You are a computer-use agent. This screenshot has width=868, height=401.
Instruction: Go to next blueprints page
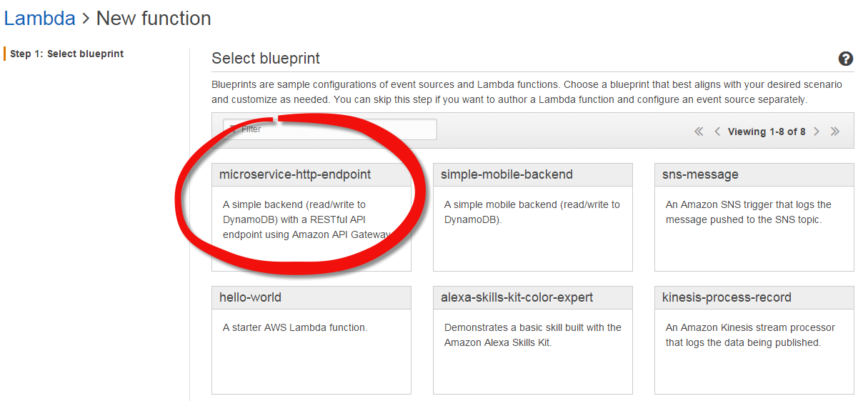point(817,132)
